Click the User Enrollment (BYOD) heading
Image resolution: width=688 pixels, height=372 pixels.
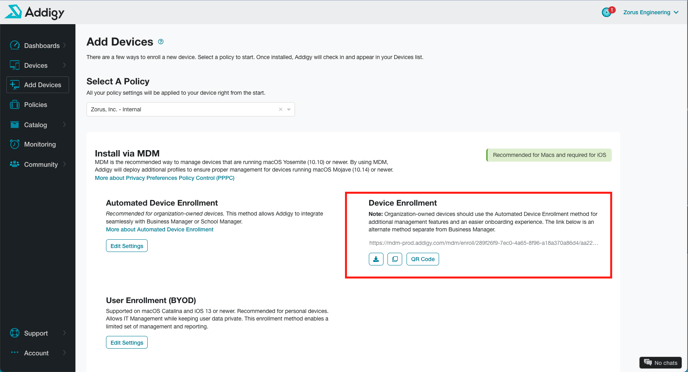click(x=151, y=300)
